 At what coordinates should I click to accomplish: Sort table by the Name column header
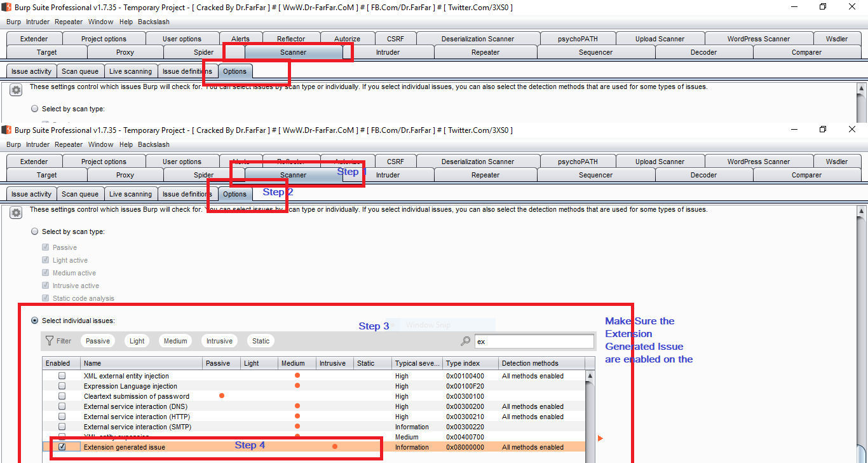(x=142, y=363)
